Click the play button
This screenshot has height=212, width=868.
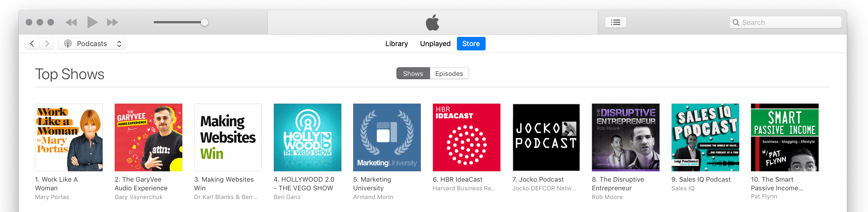pos(92,22)
